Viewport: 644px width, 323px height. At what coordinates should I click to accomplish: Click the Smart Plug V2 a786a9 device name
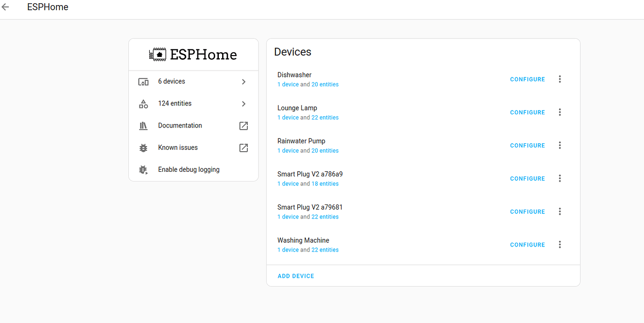coord(310,174)
